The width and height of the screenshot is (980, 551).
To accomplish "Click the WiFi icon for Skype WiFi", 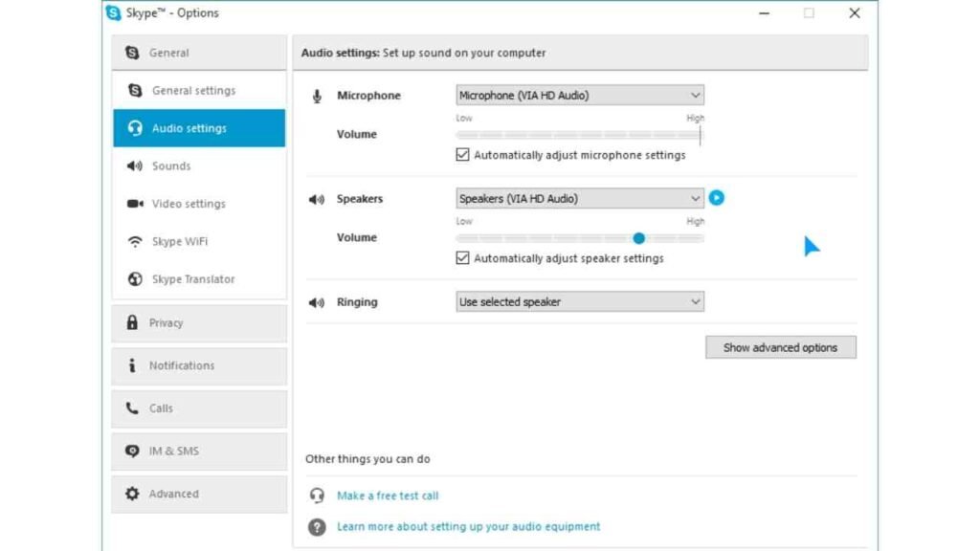I will 135,241.
